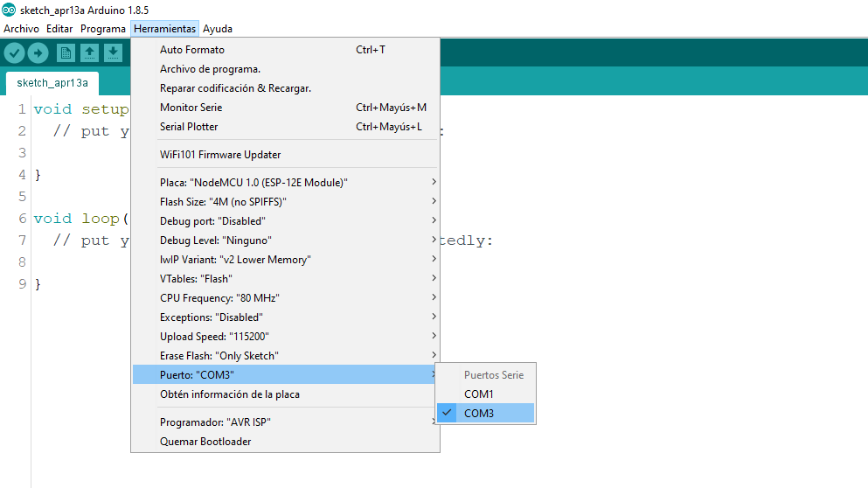
Task: Expand the Placa NodeMCU 1.0 submenu
Action: [x=285, y=182]
